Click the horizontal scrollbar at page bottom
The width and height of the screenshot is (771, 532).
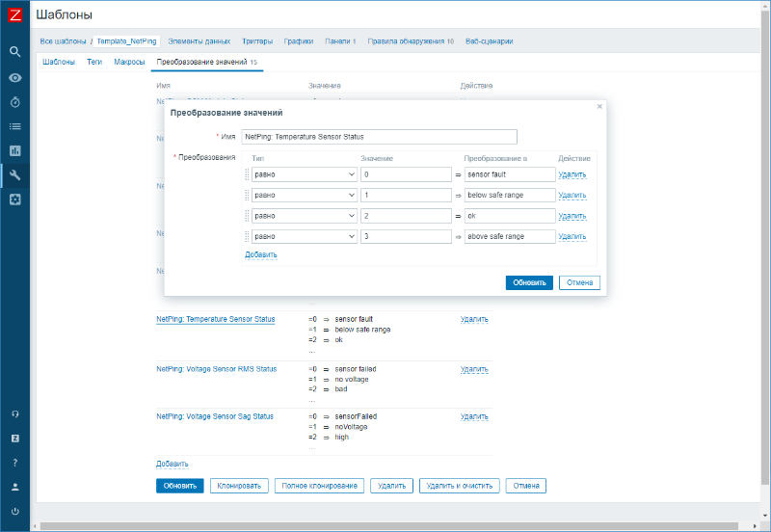click(x=388, y=526)
